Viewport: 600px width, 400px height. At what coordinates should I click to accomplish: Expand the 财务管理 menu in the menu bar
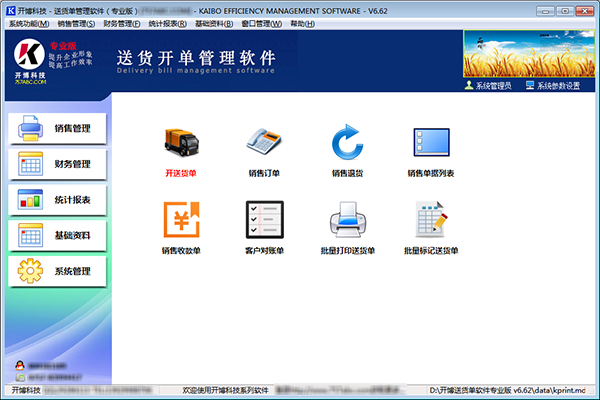click(124, 22)
